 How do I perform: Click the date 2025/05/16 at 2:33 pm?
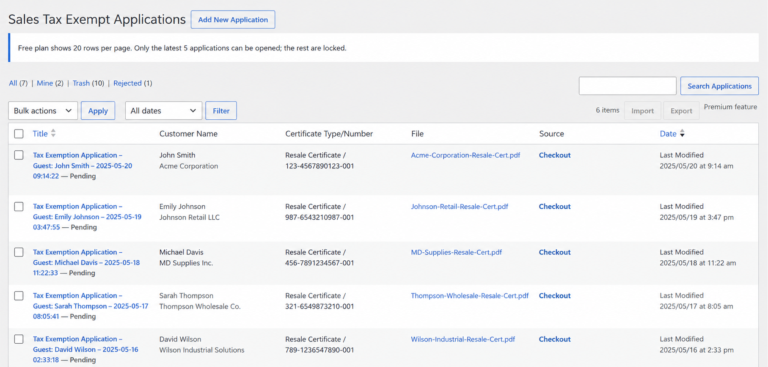click(696, 350)
